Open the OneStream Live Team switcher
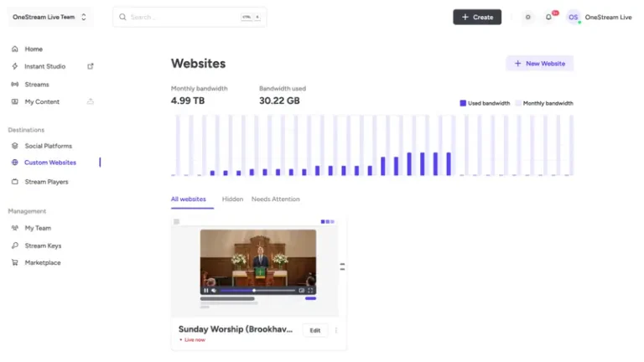 coord(49,18)
